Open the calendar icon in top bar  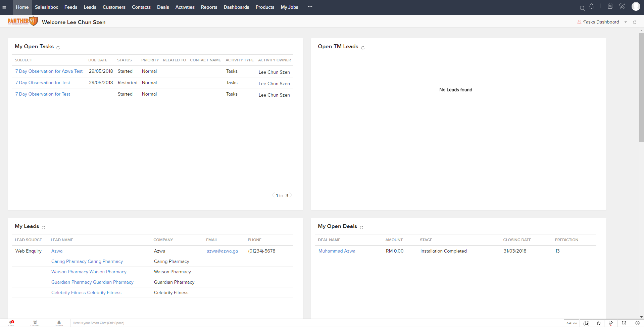click(610, 6)
